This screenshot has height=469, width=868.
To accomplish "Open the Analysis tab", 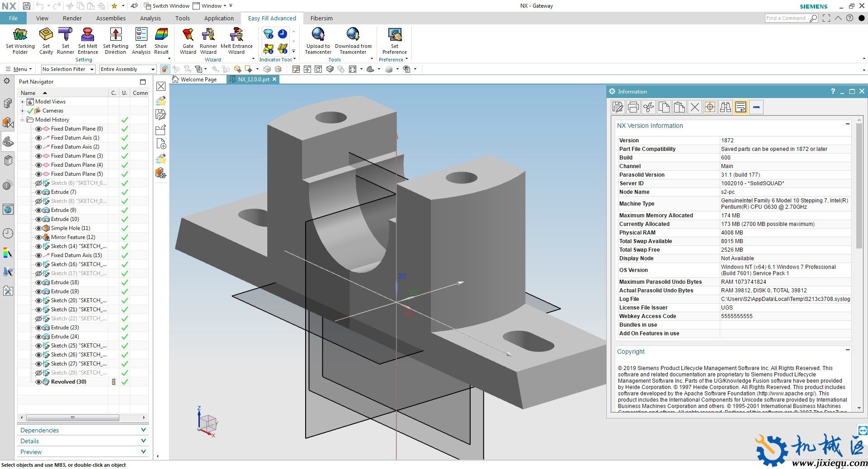I will click(151, 18).
